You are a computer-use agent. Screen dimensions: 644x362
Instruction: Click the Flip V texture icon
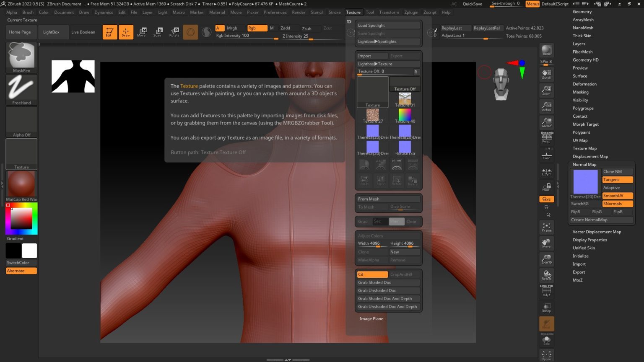(380, 181)
